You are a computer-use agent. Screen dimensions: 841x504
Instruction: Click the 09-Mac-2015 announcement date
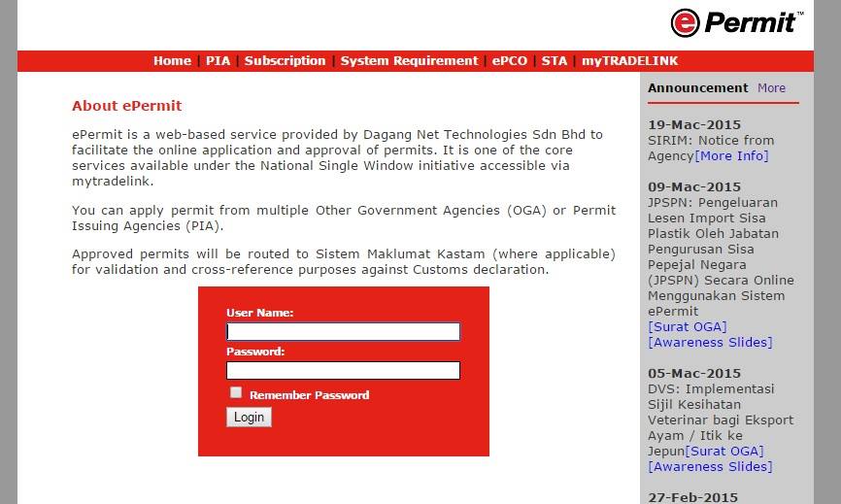point(694,186)
